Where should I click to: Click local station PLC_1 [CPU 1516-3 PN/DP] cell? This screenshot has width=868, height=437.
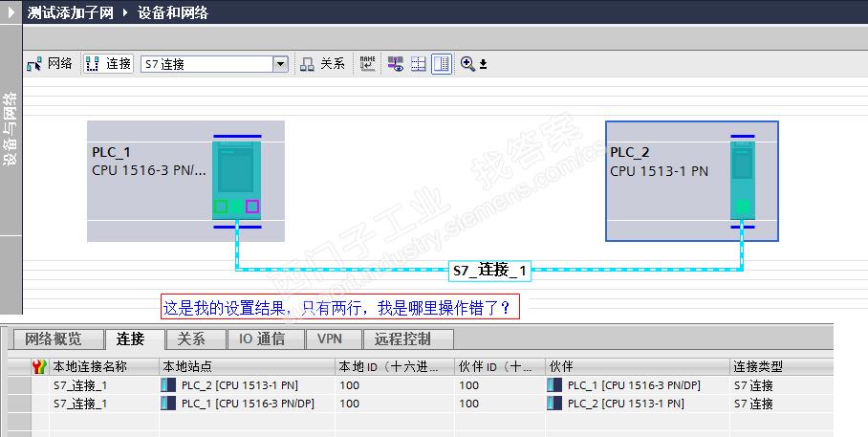click(247, 404)
